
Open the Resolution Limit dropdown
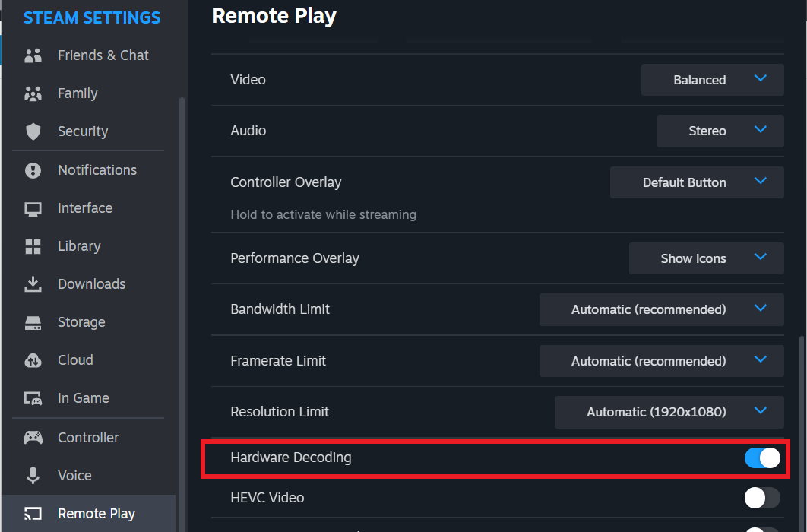[x=669, y=412]
